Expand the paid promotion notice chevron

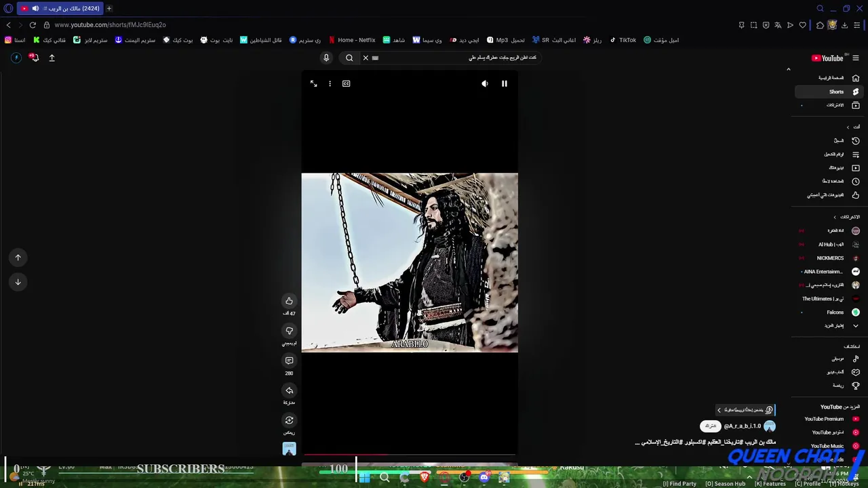pos(719,410)
